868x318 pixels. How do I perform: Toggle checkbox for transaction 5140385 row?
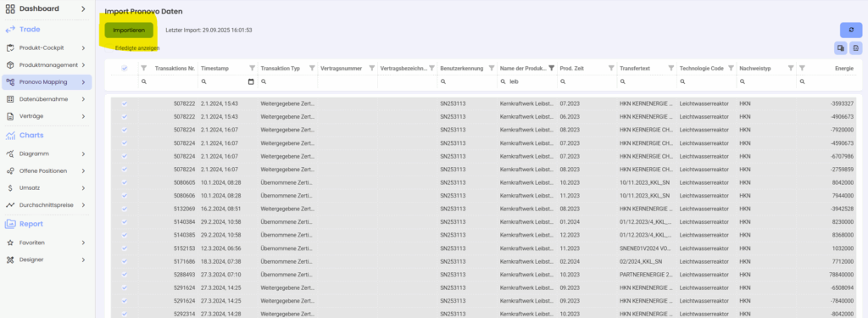[124, 235]
